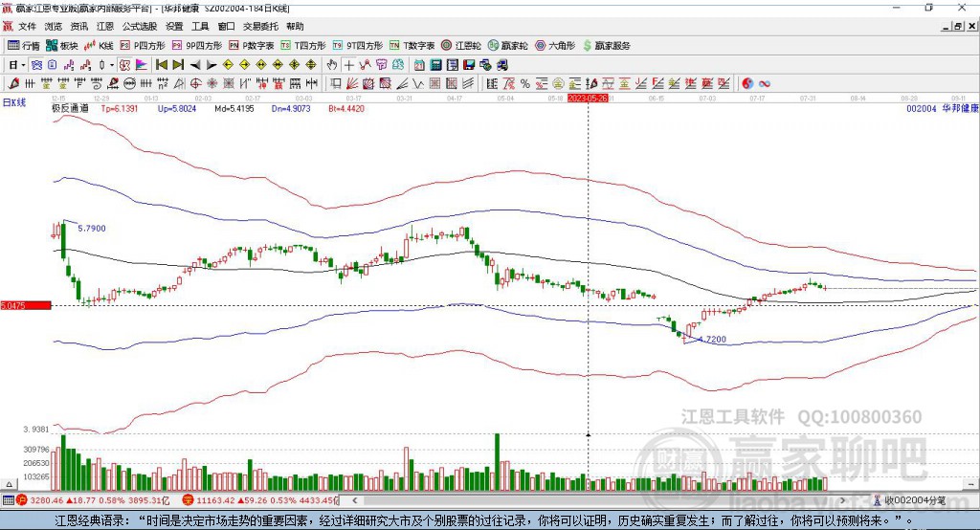Open the calculator icon in toolbar
Image resolution: width=980 pixels, height=530 pixels.
point(436,64)
